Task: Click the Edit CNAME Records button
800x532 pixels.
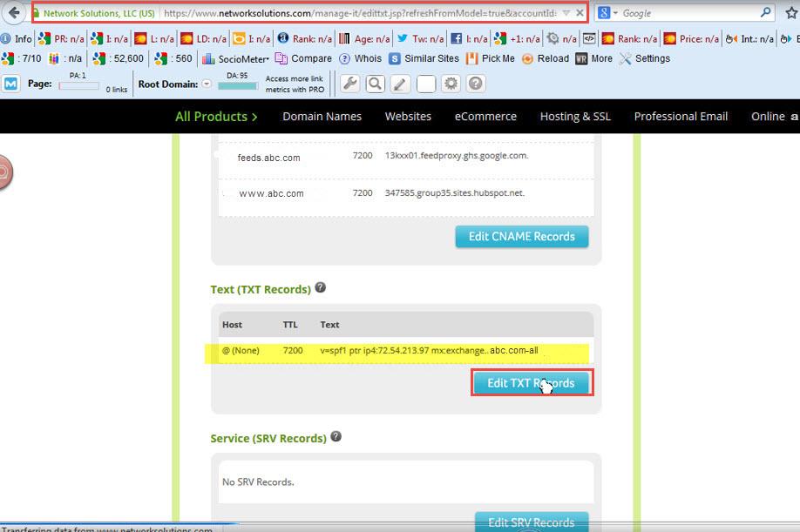Action: coord(522,237)
